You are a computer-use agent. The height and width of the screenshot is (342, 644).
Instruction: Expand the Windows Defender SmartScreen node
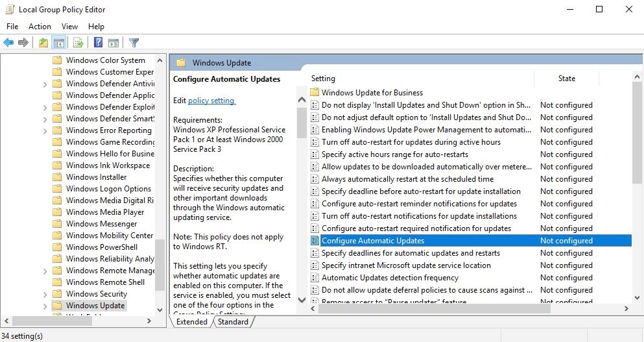[45, 119]
